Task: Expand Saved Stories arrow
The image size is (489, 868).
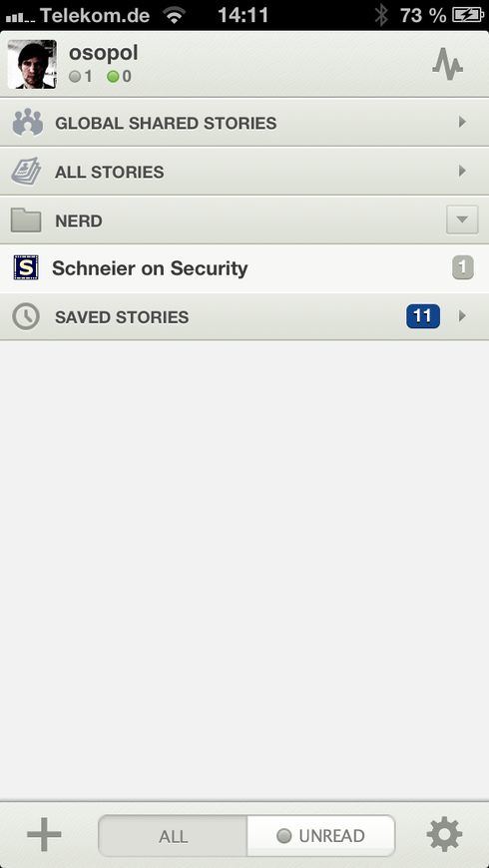Action: click(x=462, y=316)
